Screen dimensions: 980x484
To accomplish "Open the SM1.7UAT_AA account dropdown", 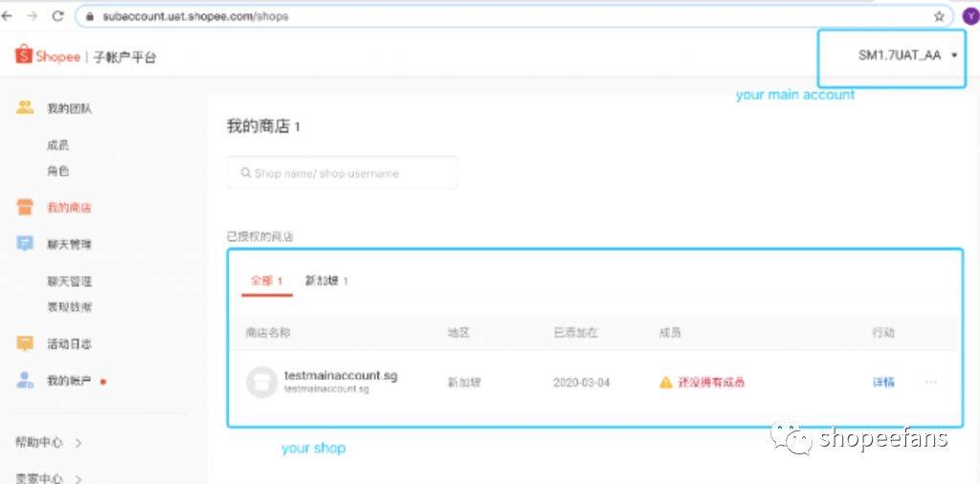I will click(x=908, y=55).
